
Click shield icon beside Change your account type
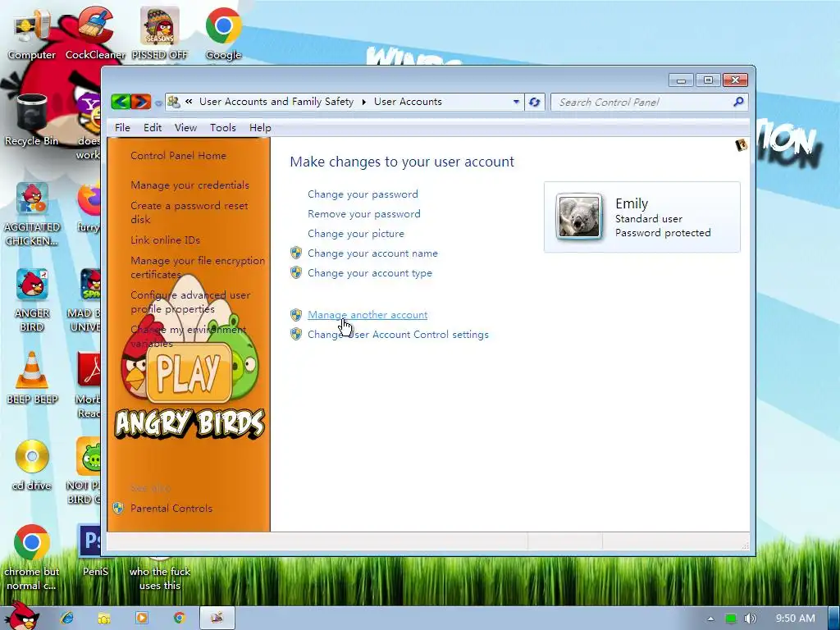(295, 272)
